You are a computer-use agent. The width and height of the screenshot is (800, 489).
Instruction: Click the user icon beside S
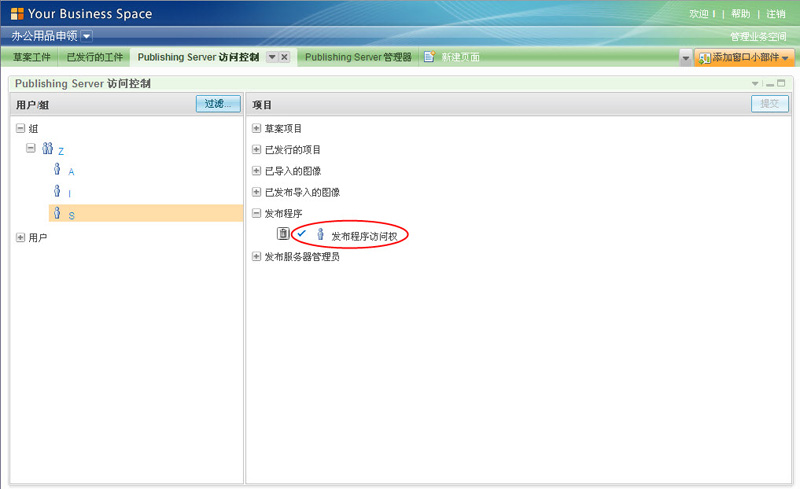[x=57, y=212]
